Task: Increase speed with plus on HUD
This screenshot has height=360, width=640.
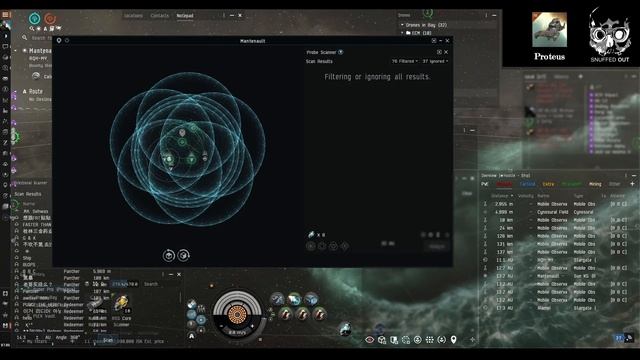Action: [x=252, y=326]
